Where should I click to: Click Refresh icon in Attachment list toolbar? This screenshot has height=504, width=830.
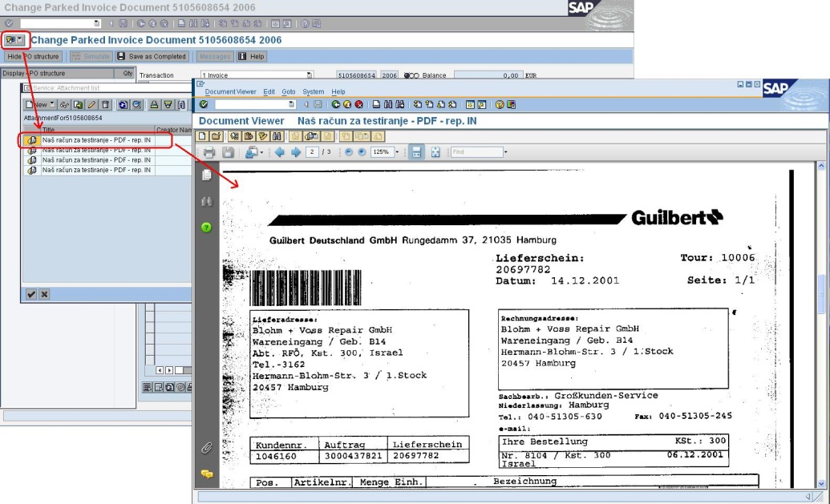pos(123,105)
